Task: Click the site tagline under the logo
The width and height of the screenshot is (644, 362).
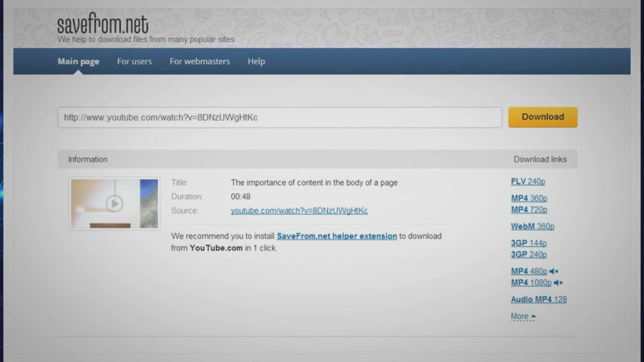Action: click(146, 40)
